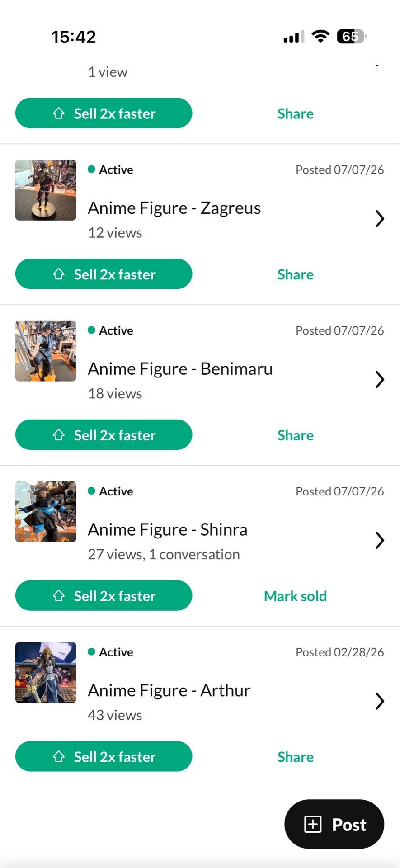The image size is (400, 868).
Task: Open Zagreus listing via right chevron
Action: (380, 219)
